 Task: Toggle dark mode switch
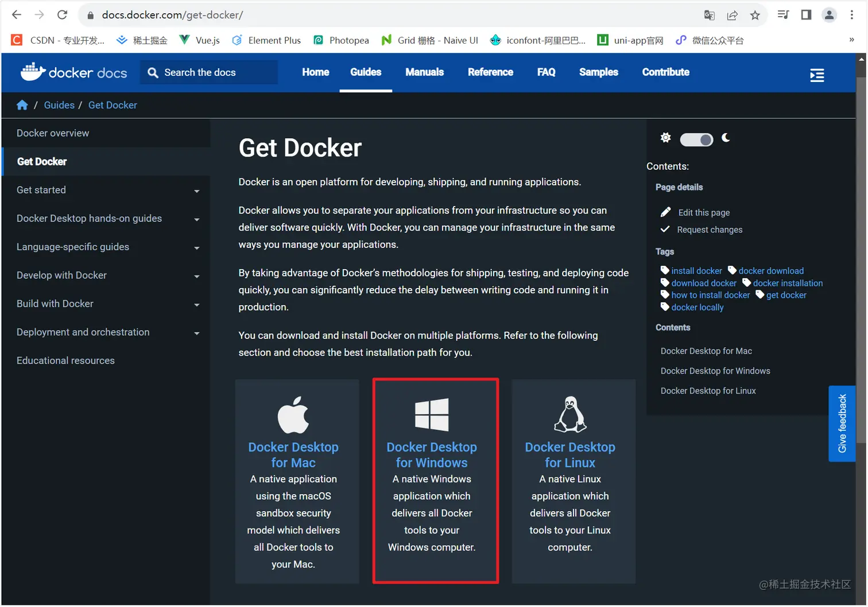pos(696,139)
